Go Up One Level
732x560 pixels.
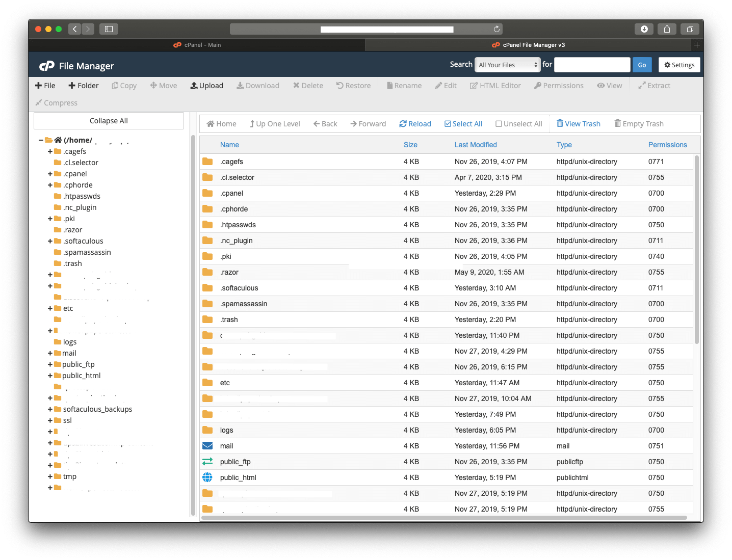pos(275,124)
